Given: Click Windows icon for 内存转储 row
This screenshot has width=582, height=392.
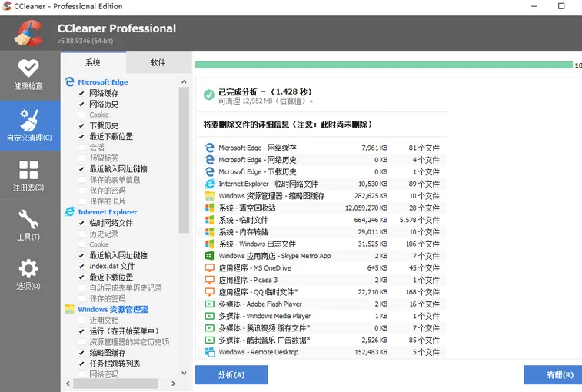Looking at the screenshot, I should pyautogui.click(x=209, y=231).
